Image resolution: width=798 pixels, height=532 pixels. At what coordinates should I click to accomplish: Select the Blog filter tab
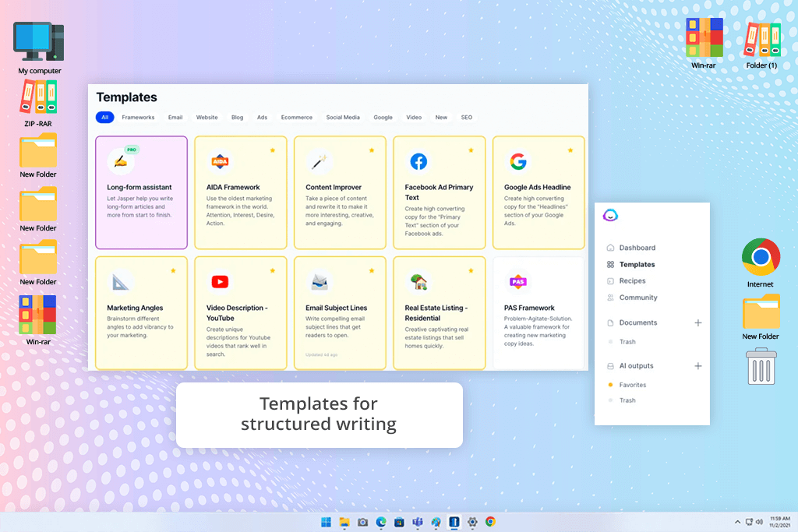237,117
